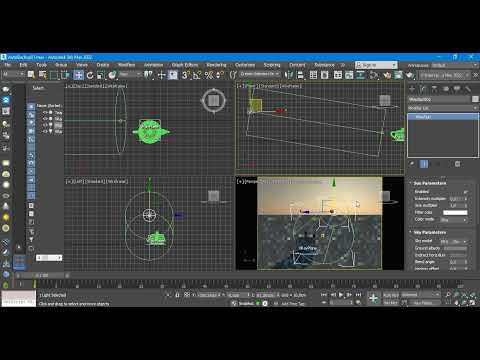Collapse the Sun Parameters rollout
The height and width of the screenshot is (360, 480).
tap(429, 183)
